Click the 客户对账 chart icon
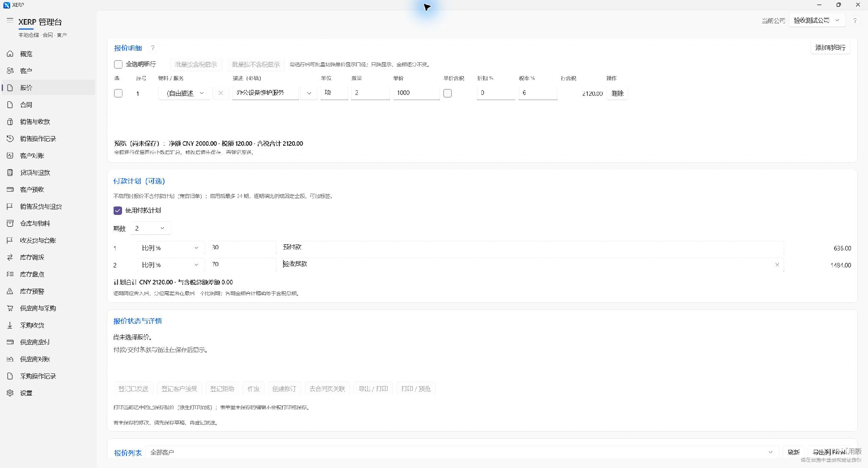This screenshot has height=468, width=868. tap(10, 156)
